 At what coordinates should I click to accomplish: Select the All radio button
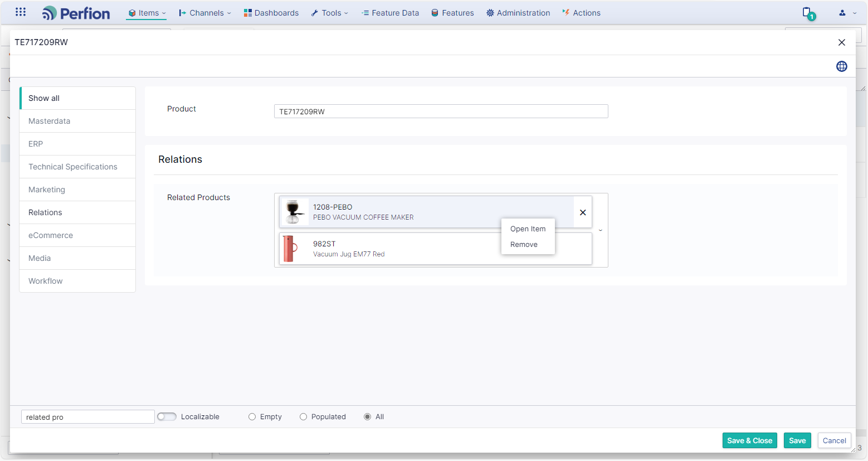tap(367, 416)
